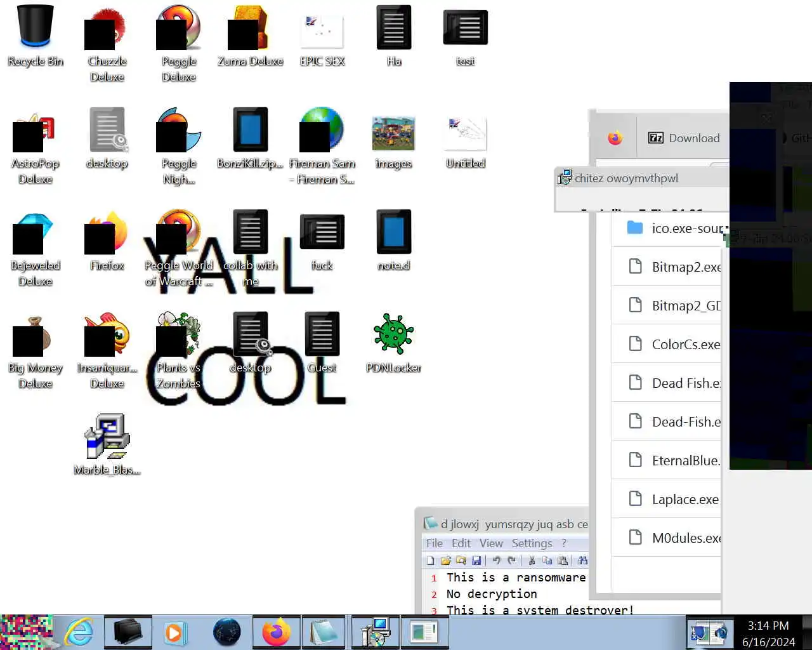Select EternalBlue. file in the list
Screen dimensions: 812x650
667,460
